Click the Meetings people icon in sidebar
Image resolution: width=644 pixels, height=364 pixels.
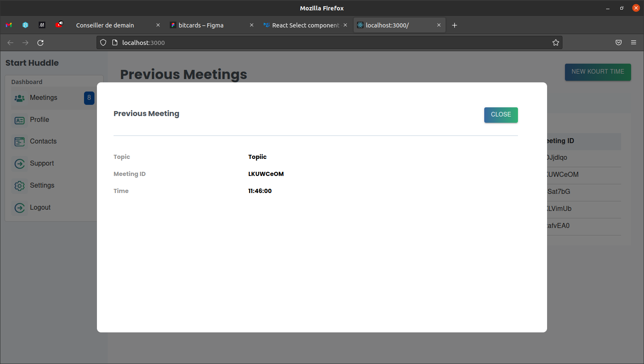(x=20, y=98)
